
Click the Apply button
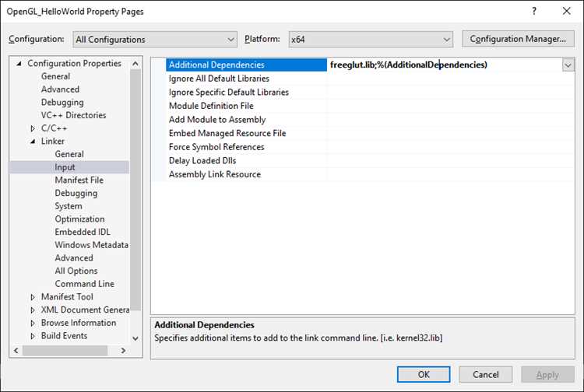click(x=547, y=375)
